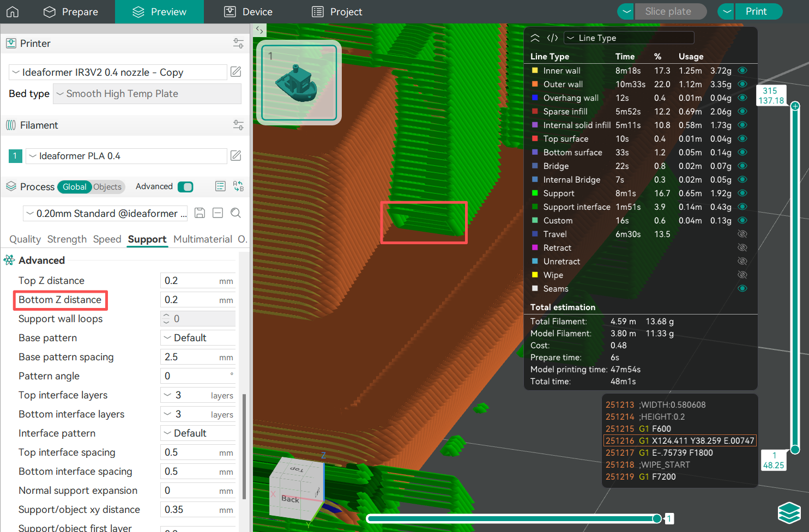Go to the home screen icon
The width and height of the screenshot is (809, 532).
tap(13, 11)
